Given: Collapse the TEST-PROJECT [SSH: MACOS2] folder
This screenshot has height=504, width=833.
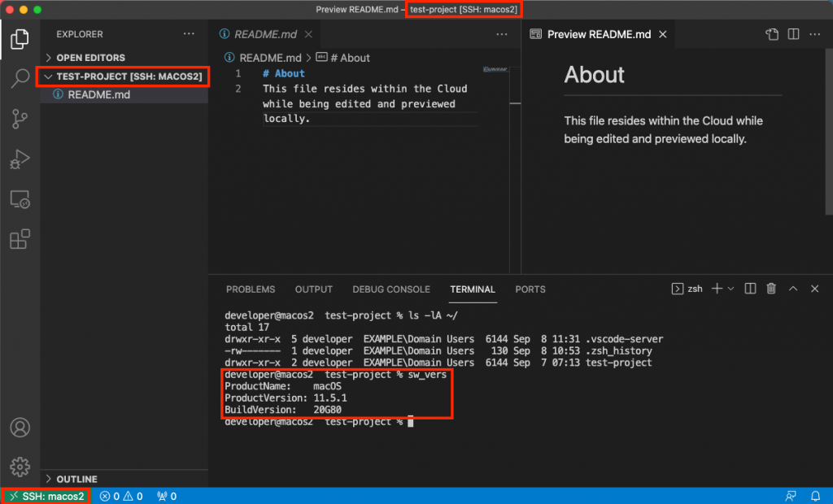Looking at the screenshot, I should click(49, 76).
